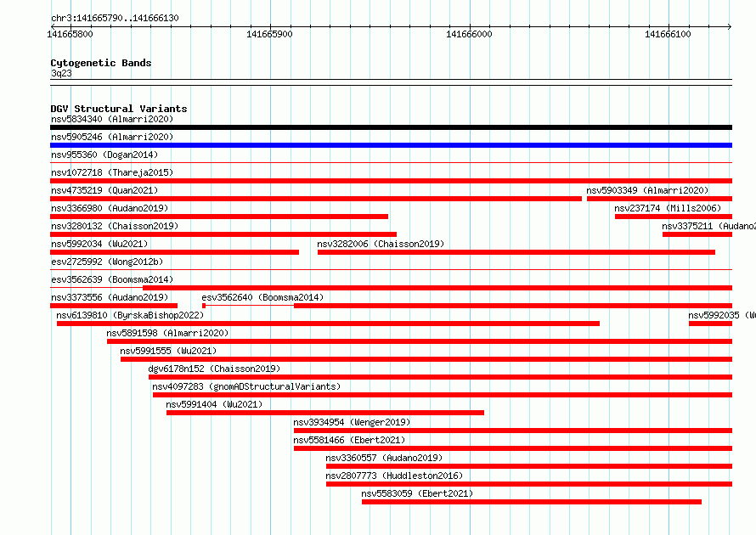
Task: Open nsv955360 (Dogan2014) variant label
Action: click(x=104, y=155)
